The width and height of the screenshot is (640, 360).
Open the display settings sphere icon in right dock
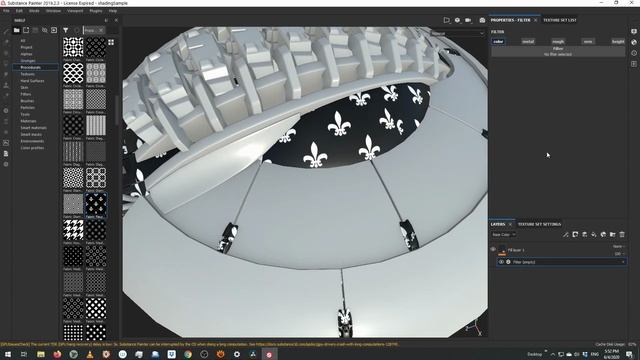(x=634, y=42)
